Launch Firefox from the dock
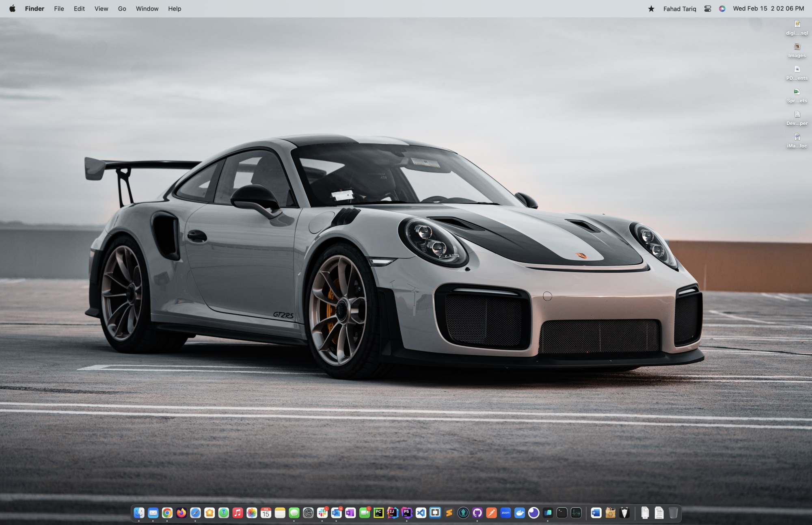 click(181, 513)
